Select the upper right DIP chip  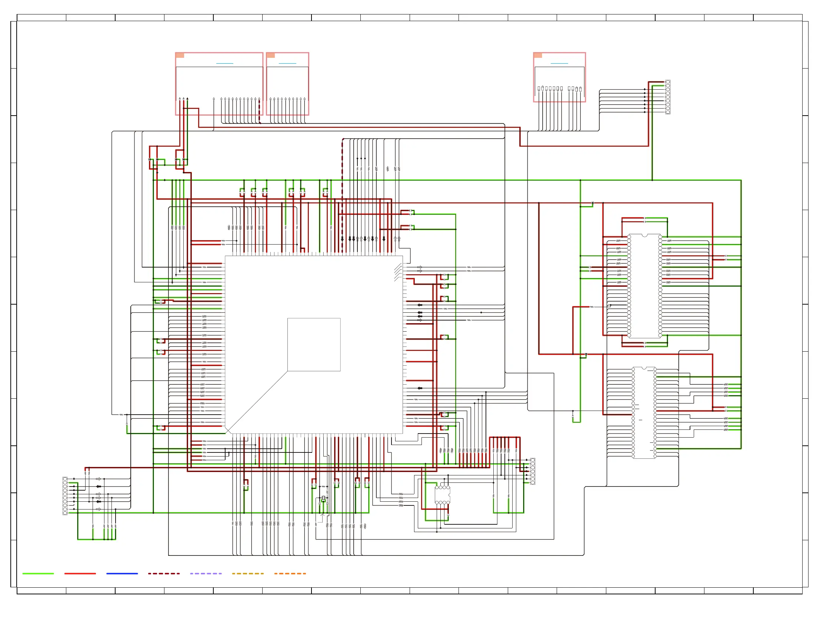[644, 286]
